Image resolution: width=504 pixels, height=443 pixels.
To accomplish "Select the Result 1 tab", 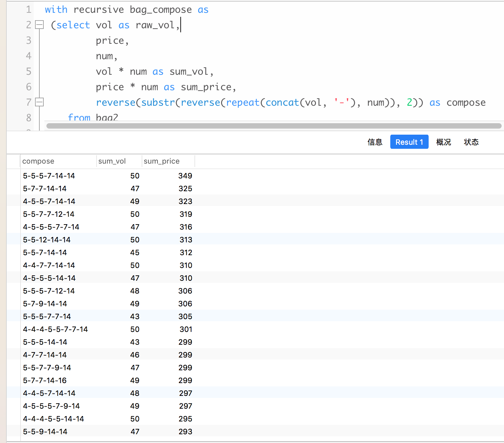I will click(x=409, y=142).
